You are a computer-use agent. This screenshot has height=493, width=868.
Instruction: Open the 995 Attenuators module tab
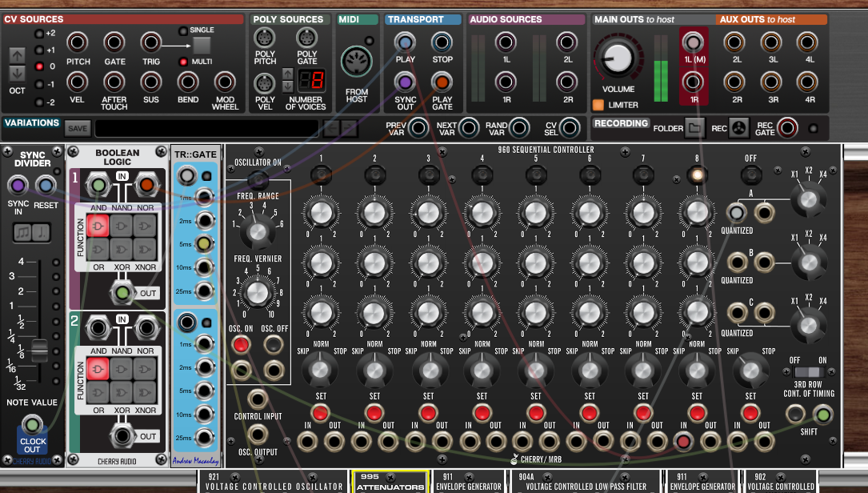point(390,482)
